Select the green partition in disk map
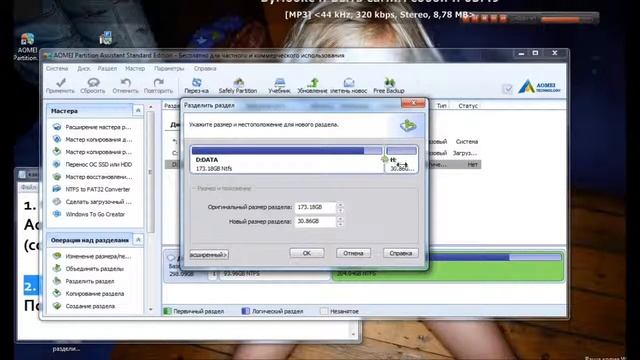The width and height of the screenshot is (640, 360). 448,267
